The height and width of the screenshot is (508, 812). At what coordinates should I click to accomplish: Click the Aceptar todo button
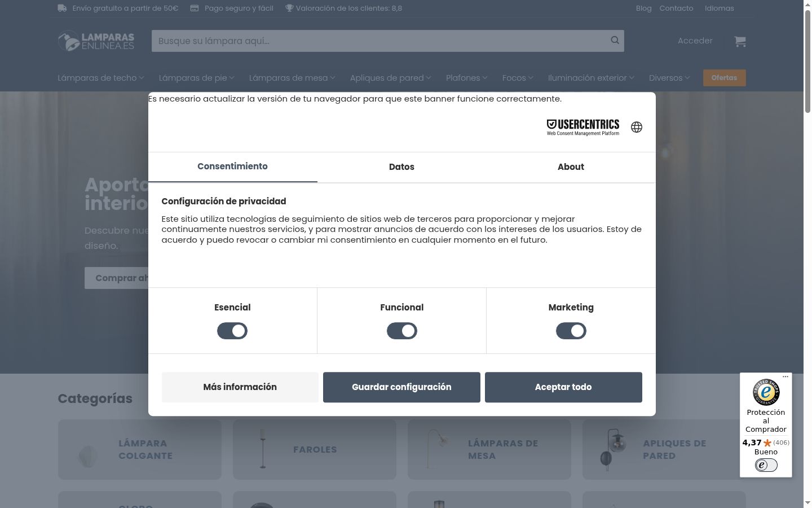coord(563,387)
